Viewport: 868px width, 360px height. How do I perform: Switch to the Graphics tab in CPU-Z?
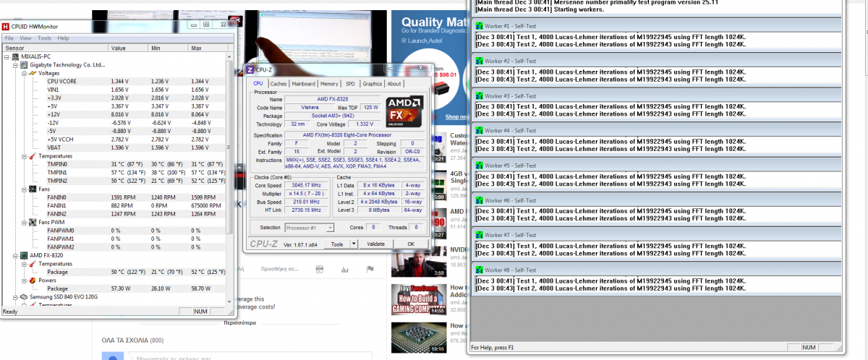[373, 84]
